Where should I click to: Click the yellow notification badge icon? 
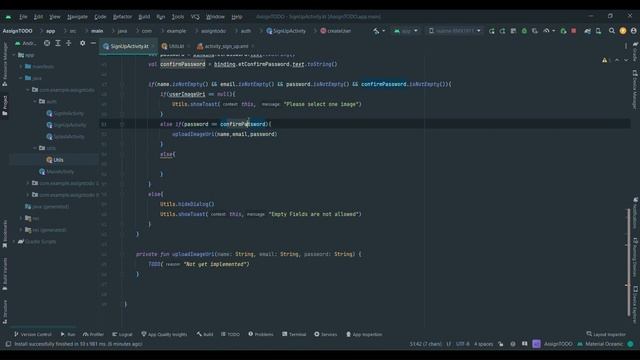pyautogui.click(x=623, y=31)
